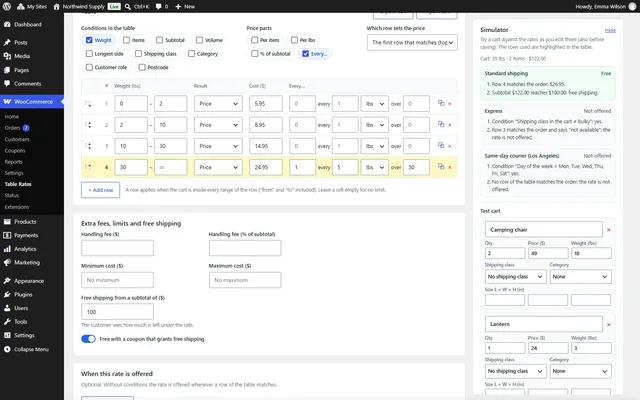Open the comments bubble in the admin bar
This screenshot has width=640, height=400.
coord(159,7)
